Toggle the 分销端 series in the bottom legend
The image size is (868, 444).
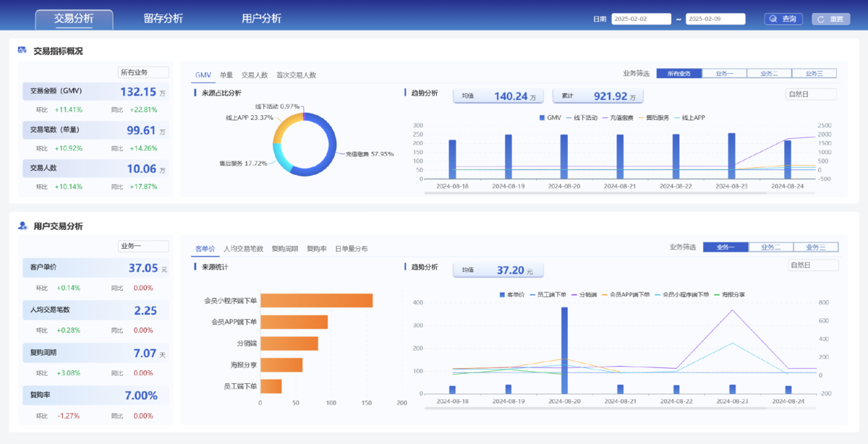click(x=584, y=294)
